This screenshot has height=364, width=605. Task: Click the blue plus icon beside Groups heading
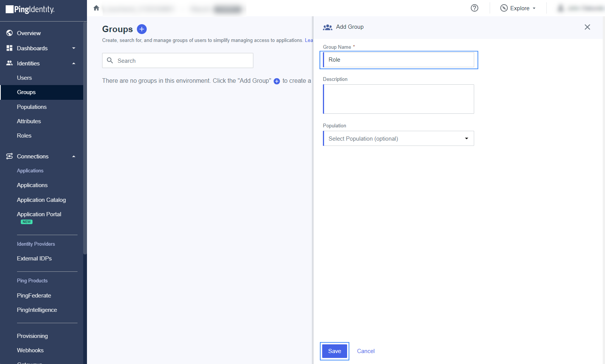[x=142, y=29]
